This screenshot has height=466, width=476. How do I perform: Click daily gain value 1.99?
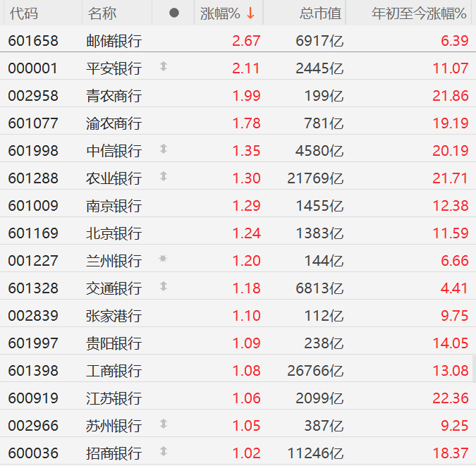point(246,96)
